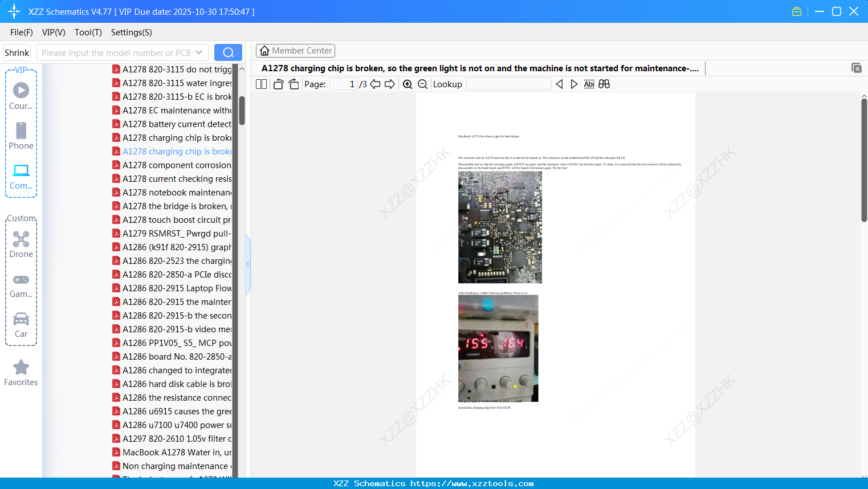Open 'A1278 component corrosion' entry
This screenshot has width=868, height=489.
click(x=172, y=165)
